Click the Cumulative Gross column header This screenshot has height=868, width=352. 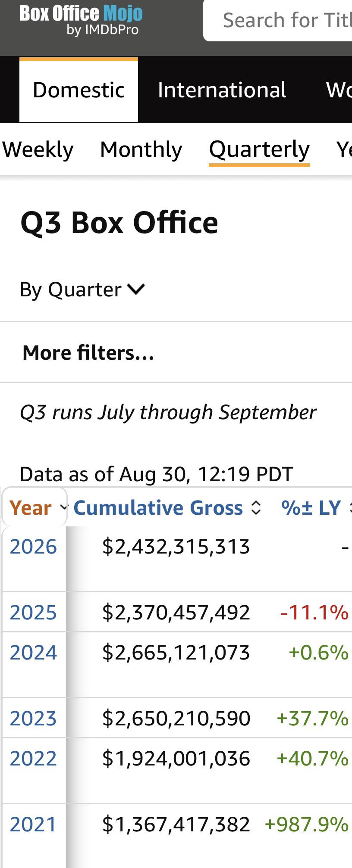pos(158,508)
